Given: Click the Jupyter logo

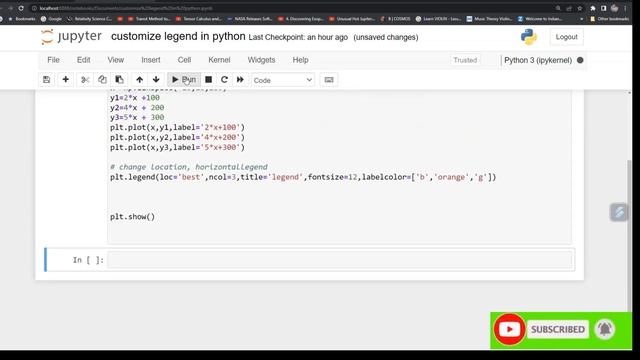Looking at the screenshot, I should pos(71,37).
